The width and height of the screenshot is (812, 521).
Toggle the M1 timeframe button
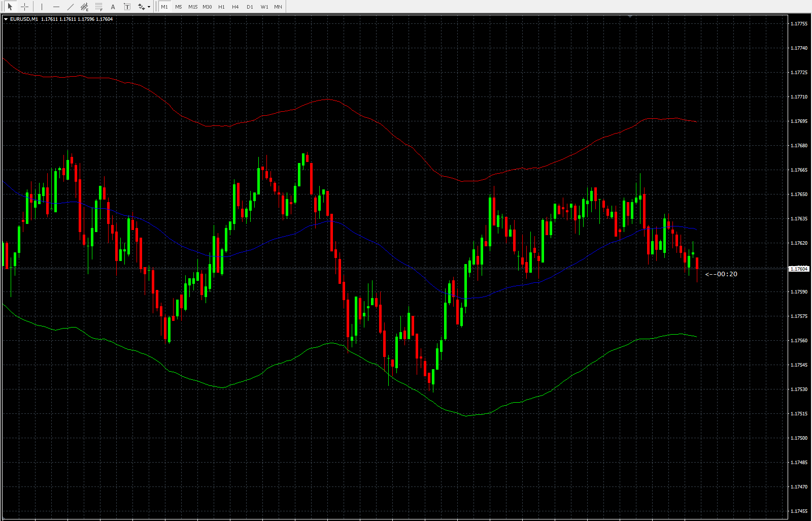tap(164, 7)
